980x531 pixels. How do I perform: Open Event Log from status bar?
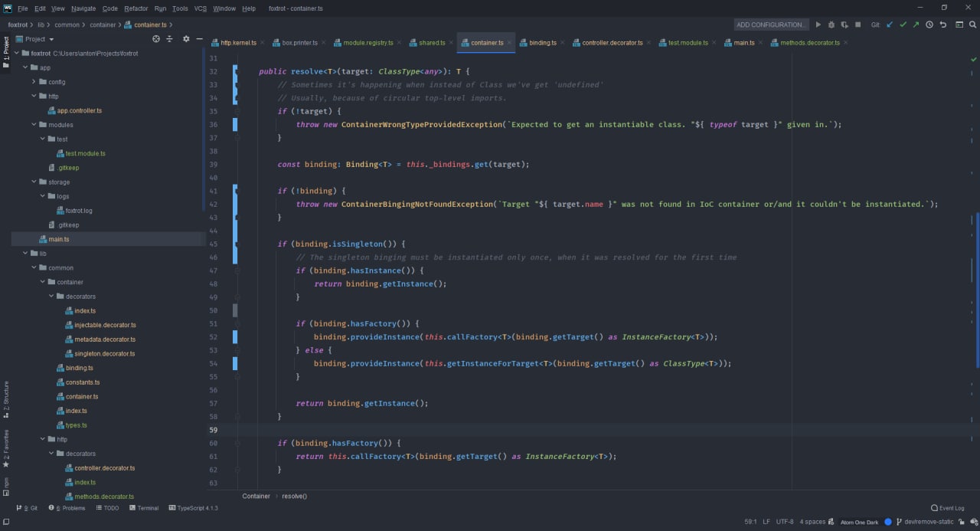[x=948, y=508]
